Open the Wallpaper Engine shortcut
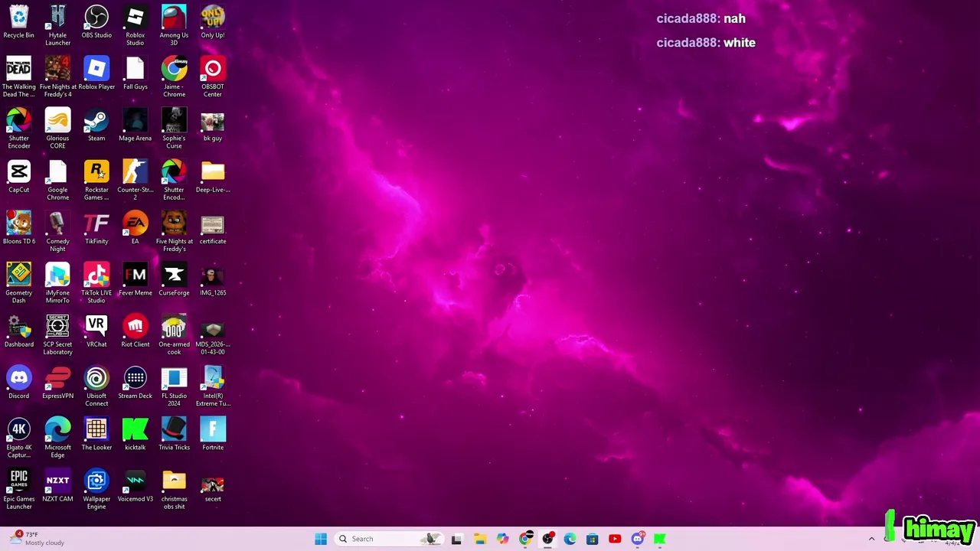 (96, 488)
